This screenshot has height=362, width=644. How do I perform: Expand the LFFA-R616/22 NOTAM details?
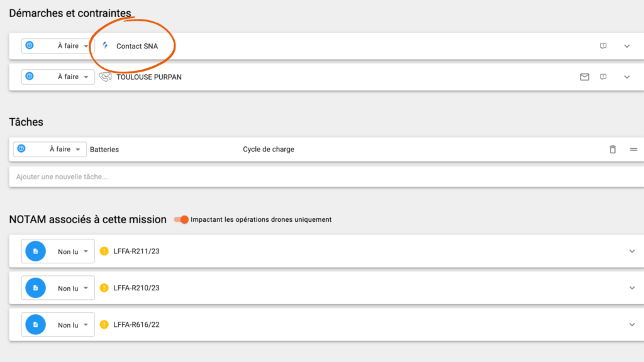[x=632, y=325]
